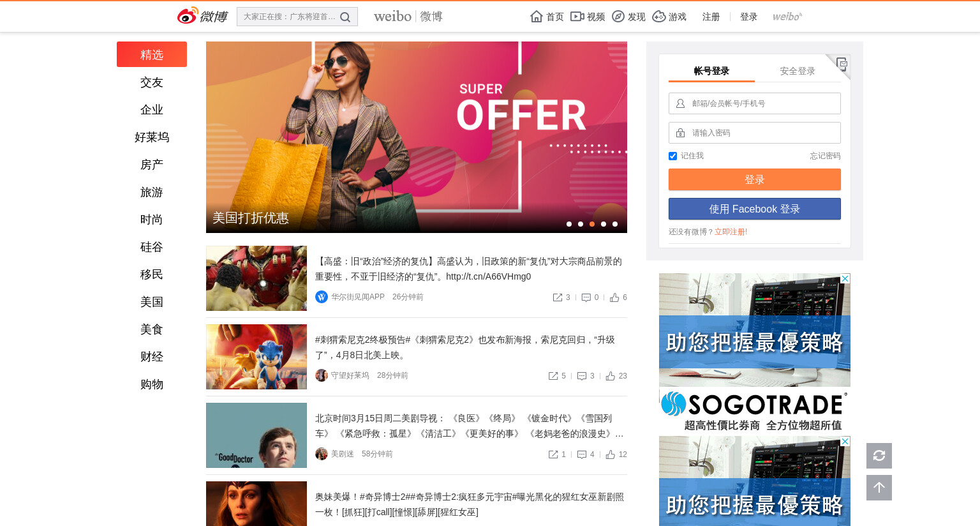980x526 pixels.
Task: Toggle the 记住我 checkbox
Action: click(x=672, y=156)
